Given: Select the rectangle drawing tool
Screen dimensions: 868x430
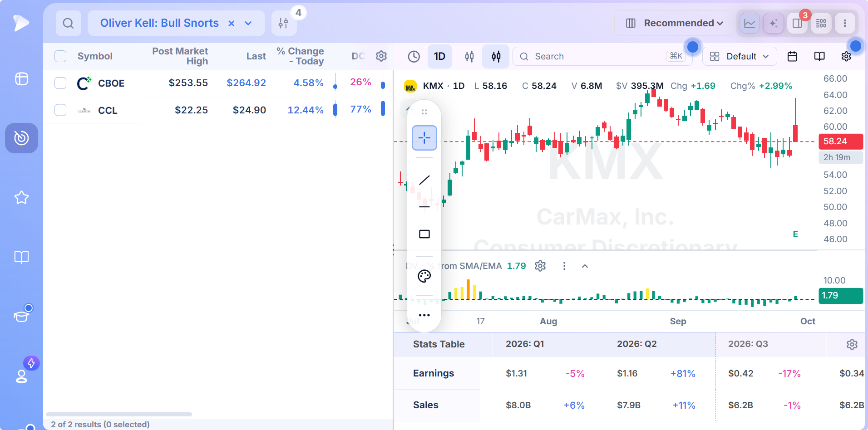Looking at the screenshot, I should click(x=424, y=234).
